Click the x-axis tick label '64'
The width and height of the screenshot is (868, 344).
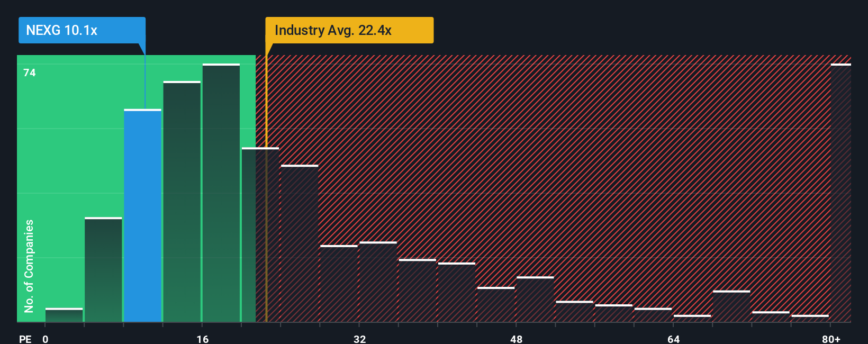click(x=673, y=339)
